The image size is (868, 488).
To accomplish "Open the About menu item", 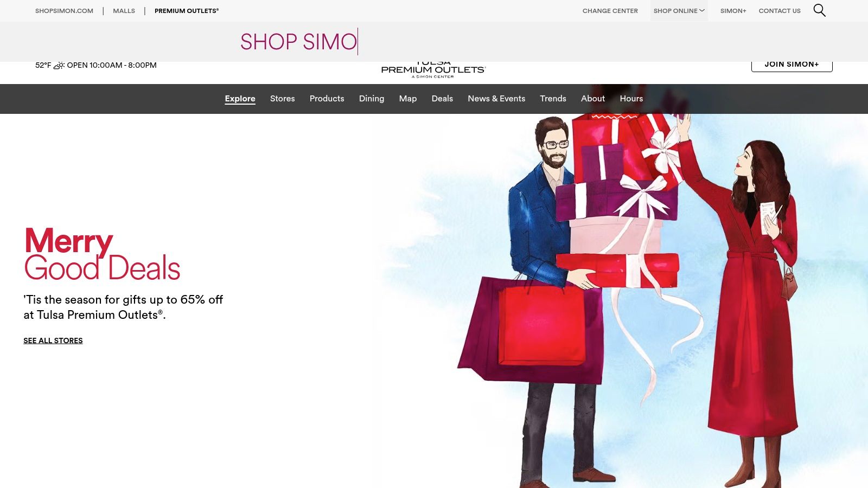I will (x=593, y=99).
